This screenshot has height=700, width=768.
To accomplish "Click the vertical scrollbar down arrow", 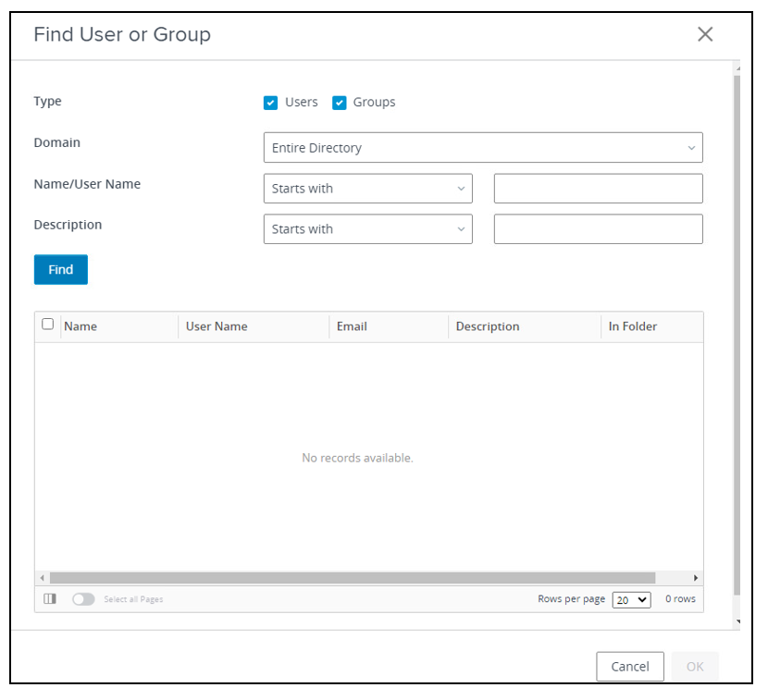I will [x=737, y=622].
